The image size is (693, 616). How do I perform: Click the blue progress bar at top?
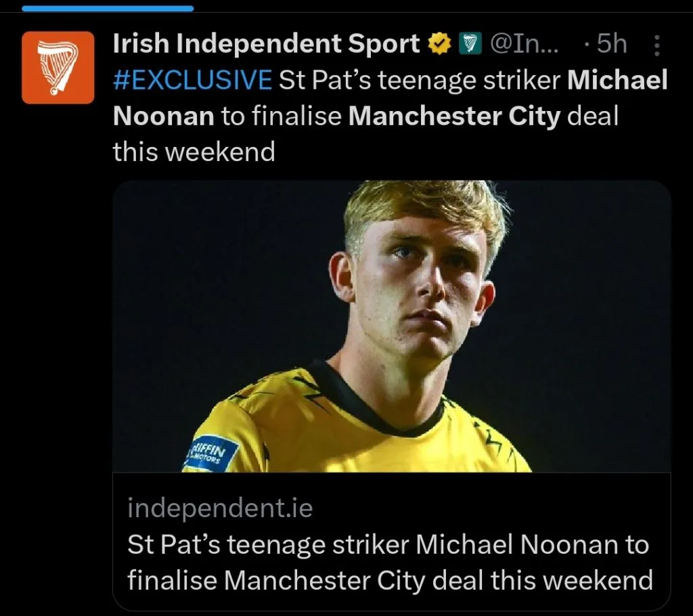[x=108, y=8]
